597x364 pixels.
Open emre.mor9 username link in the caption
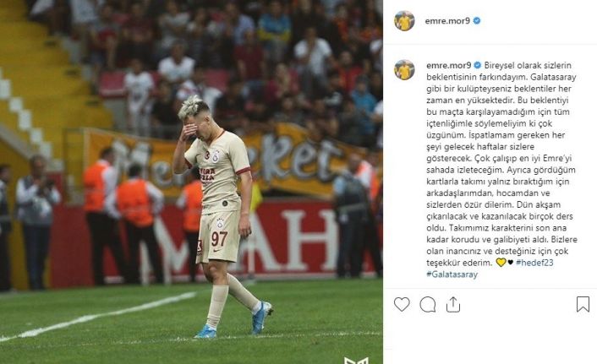click(x=449, y=65)
